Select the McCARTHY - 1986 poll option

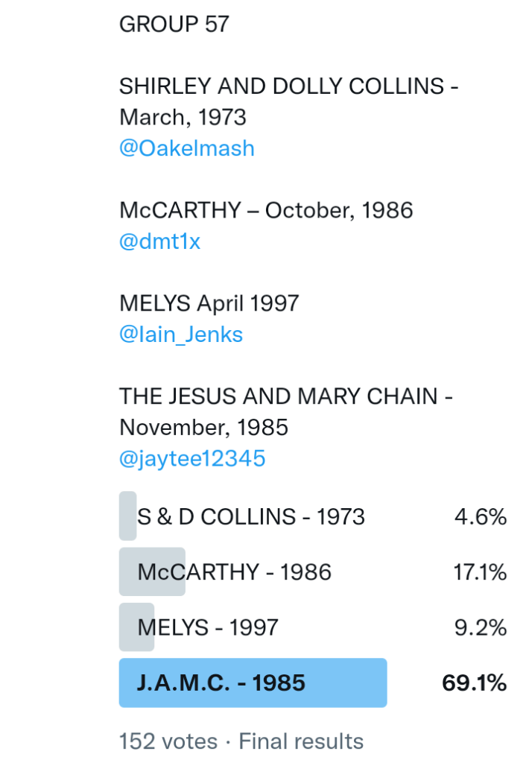(x=235, y=572)
